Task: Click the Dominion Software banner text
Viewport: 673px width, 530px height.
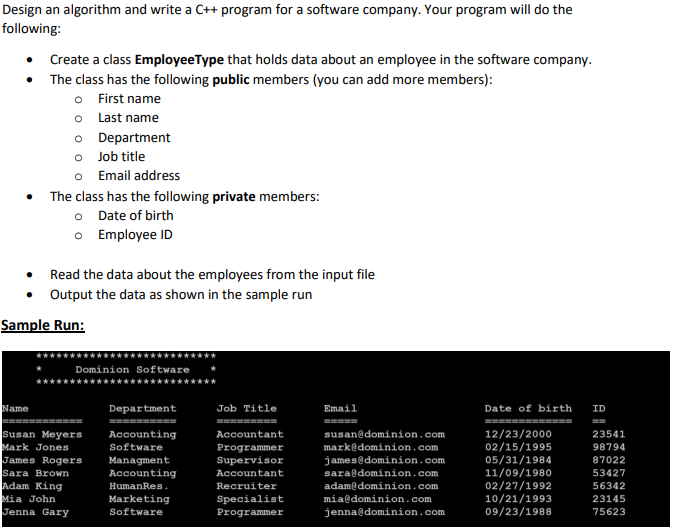Action: click(132, 369)
